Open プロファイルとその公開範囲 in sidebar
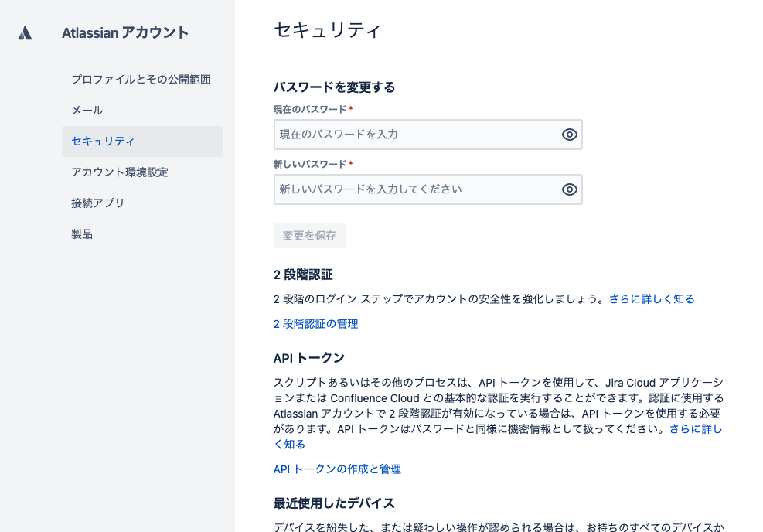 pos(141,80)
